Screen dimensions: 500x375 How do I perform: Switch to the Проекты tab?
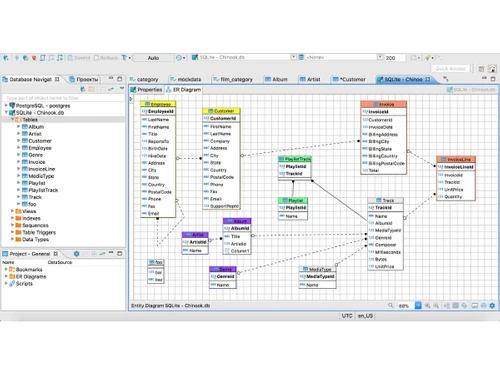(84, 79)
